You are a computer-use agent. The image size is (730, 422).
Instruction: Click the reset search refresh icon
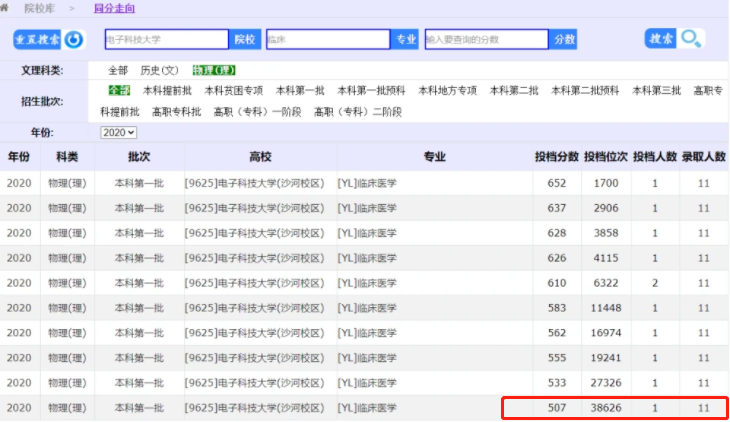click(74, 40)
